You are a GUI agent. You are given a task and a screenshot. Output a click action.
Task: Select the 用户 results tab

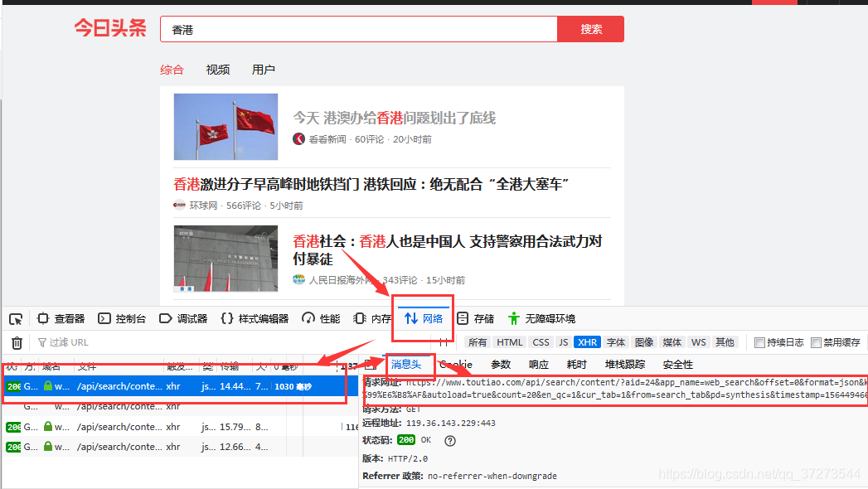point(264,70)
